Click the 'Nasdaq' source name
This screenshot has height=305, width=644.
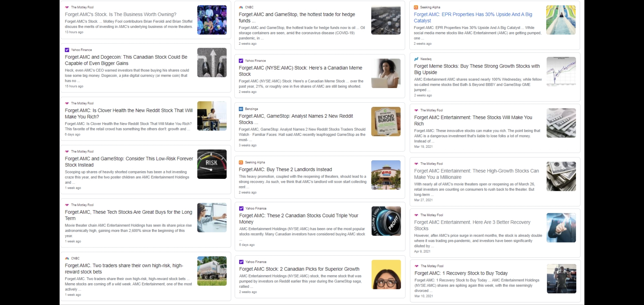426,59
